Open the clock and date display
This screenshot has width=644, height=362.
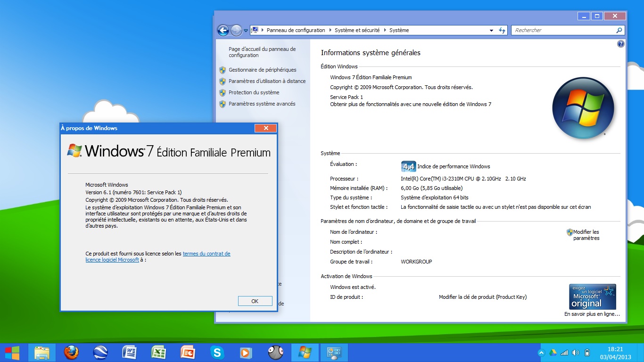pos(615,353)
